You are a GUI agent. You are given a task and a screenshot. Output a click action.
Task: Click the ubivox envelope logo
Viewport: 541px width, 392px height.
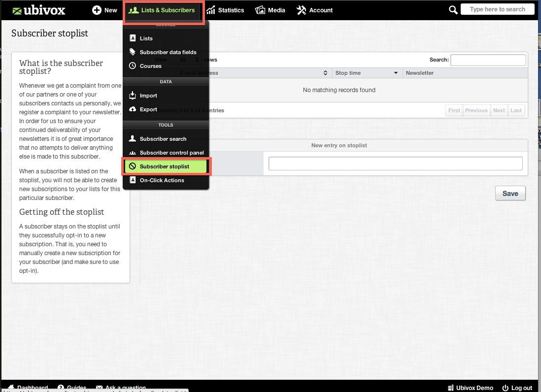pos(17,11)
